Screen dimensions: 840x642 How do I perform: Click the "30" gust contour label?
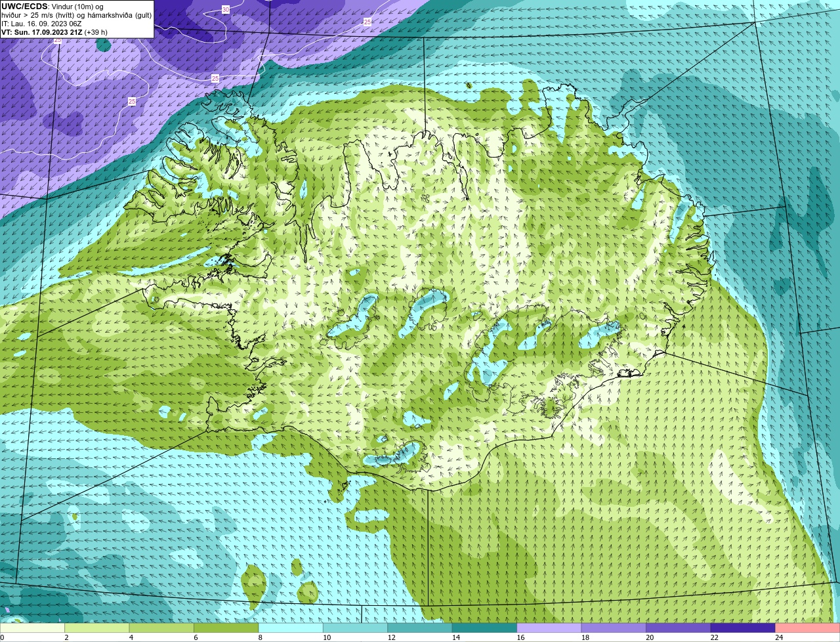(x=226, y=9)
